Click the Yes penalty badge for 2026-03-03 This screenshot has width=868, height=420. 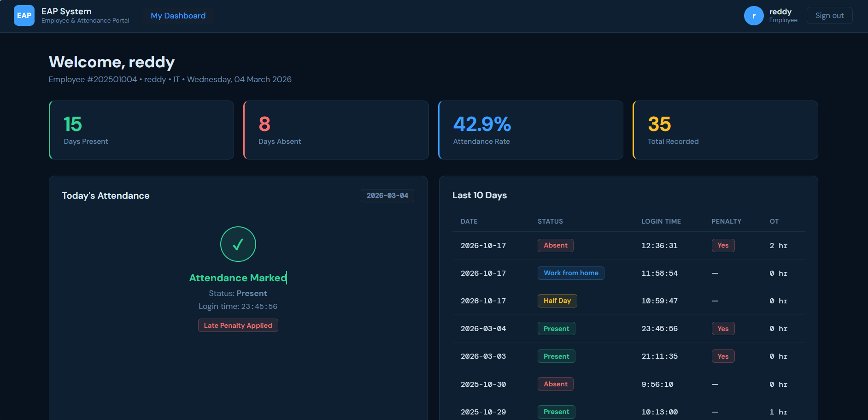tap(723, 356)
